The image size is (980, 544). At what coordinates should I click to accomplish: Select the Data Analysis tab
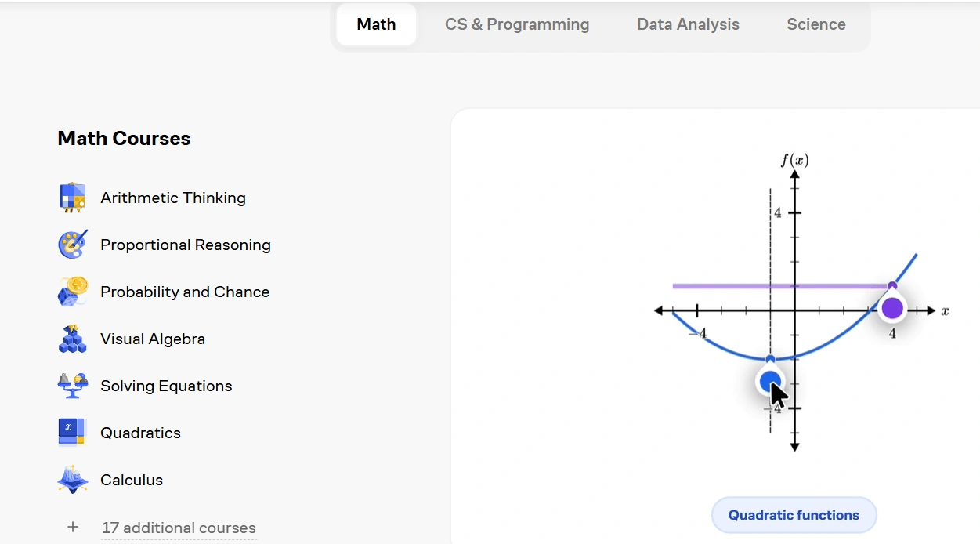click(688, 24)
